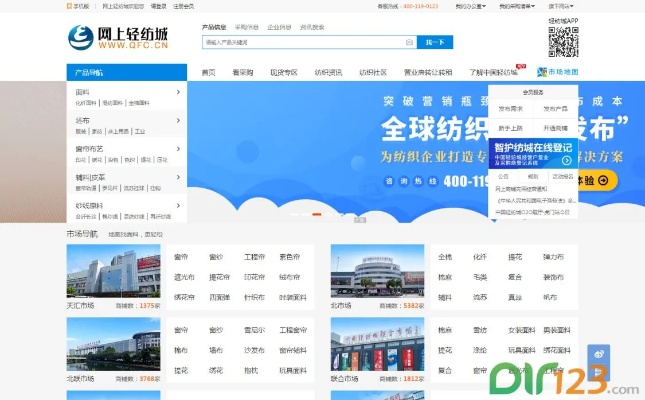Open 纺织资讯 in navigation bar
The width and height of the screenshot is (645, 400).
point(328,72)
